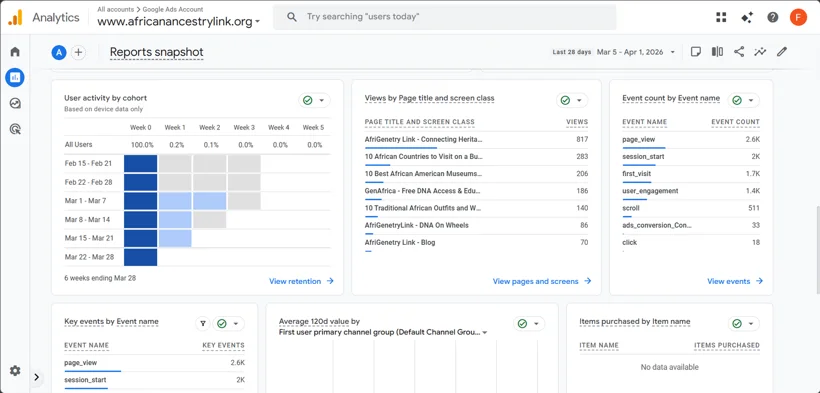This screenshot has width=820, height=393.
Task: Click the View events link
Action: click(735, 281)
